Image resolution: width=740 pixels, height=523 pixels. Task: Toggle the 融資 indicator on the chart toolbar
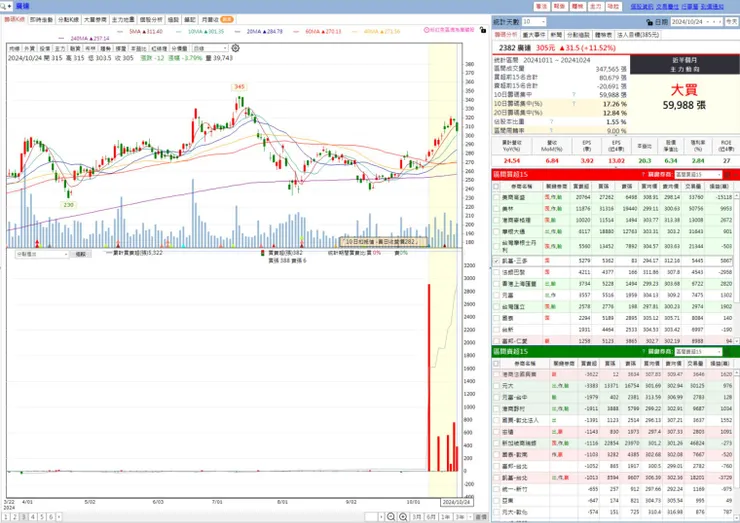[75, 49]
